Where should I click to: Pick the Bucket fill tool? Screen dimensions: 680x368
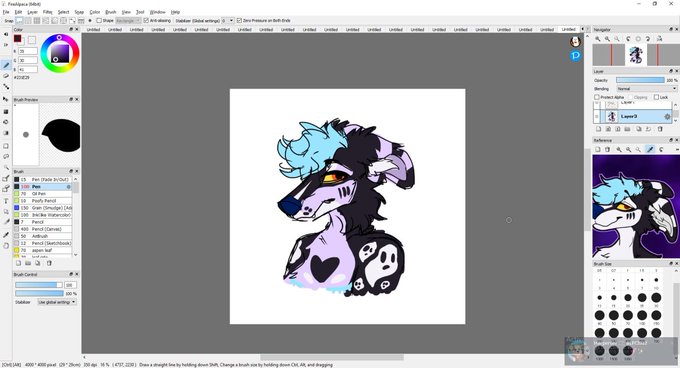point(6,122)
